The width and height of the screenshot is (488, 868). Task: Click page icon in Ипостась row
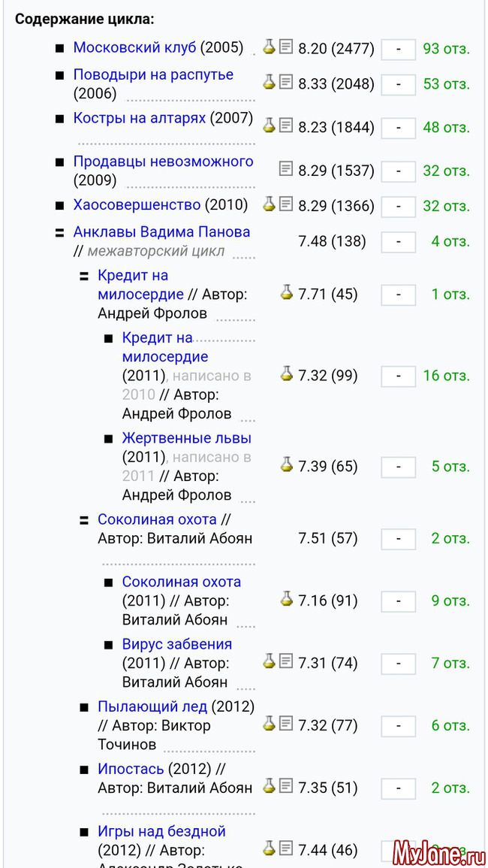point(286,786)
